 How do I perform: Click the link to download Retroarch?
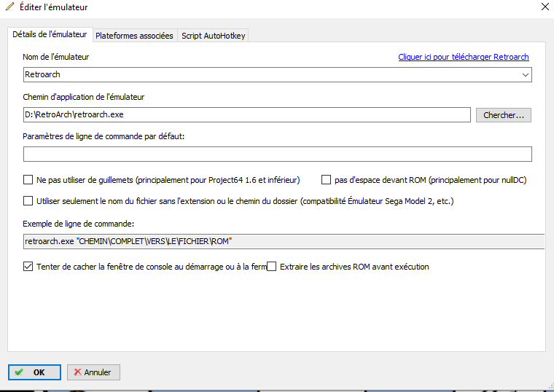pos(463,57)
